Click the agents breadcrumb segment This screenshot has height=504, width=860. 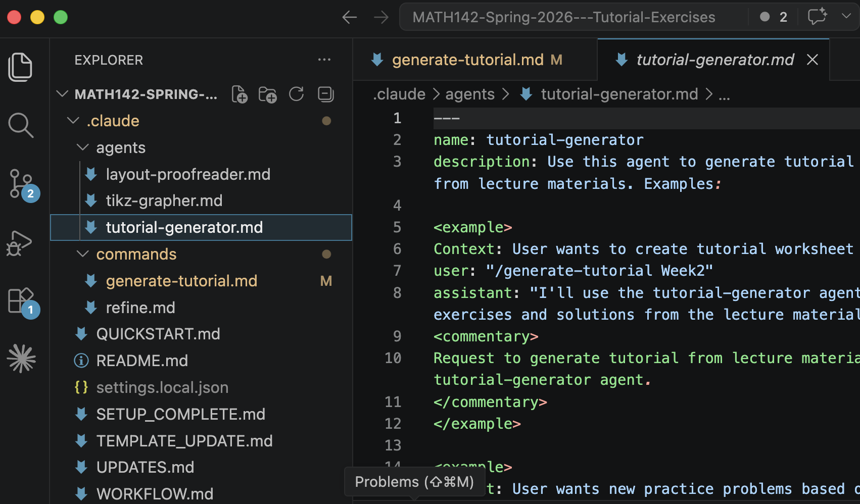click(470, 94)
